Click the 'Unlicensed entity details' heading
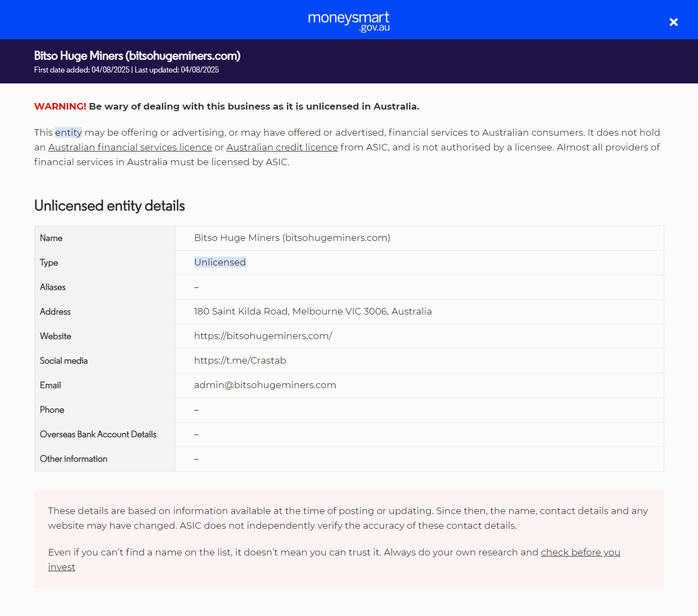Viewport: 698px width, 616px height. pyautogui.click(x=109, y=206)
